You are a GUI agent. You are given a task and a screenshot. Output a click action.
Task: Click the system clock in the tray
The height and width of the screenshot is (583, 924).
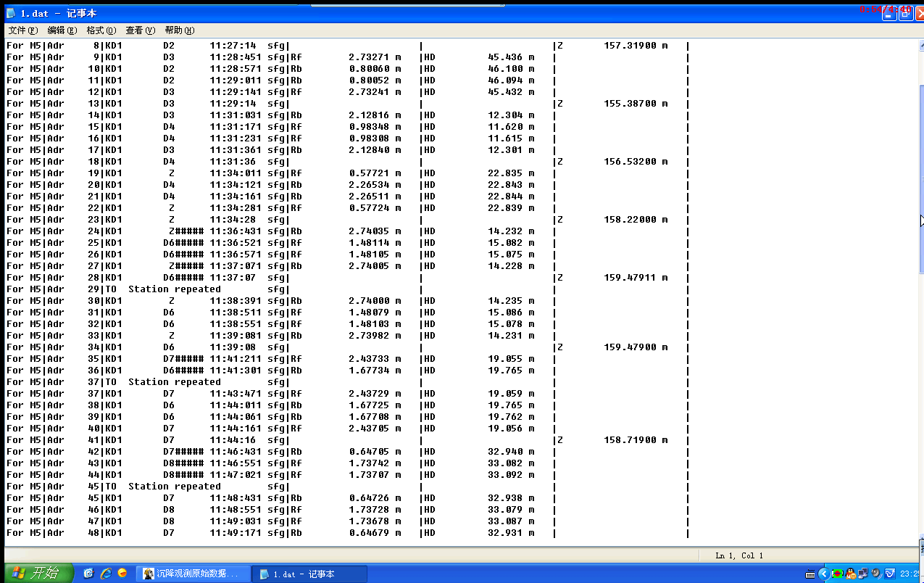[911, 574]
